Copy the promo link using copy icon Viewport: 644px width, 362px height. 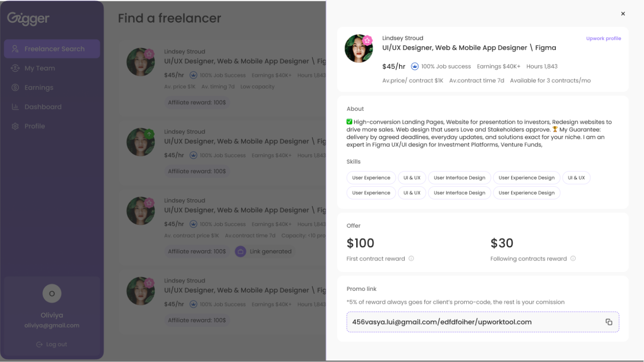609,322
